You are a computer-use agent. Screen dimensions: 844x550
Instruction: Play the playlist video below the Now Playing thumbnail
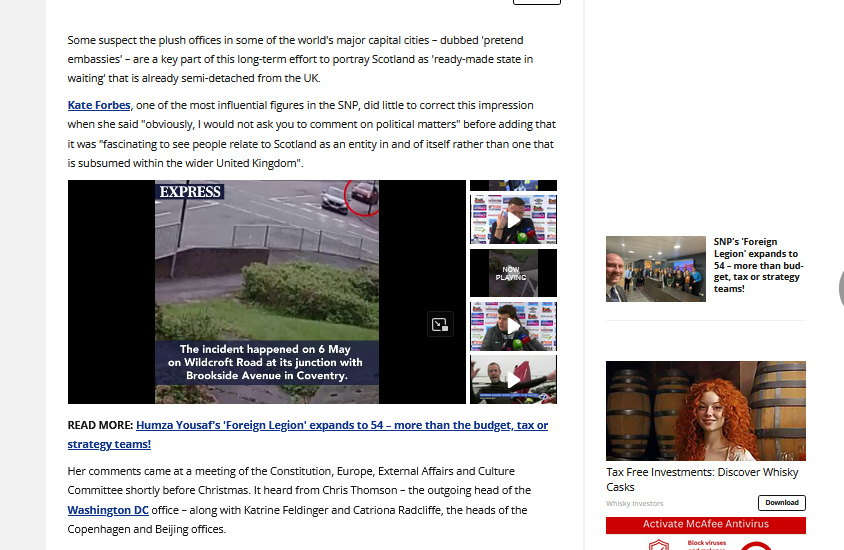(514, 326)
